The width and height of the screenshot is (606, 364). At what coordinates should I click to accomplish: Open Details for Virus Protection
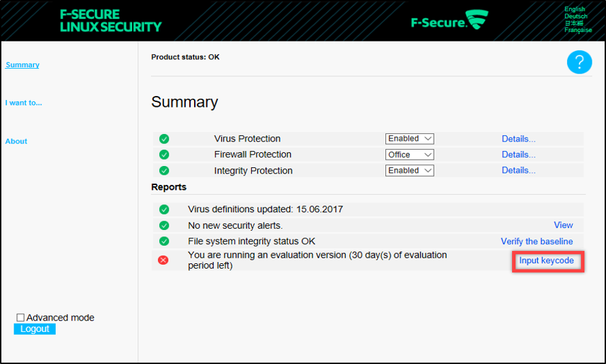(518, 139)
